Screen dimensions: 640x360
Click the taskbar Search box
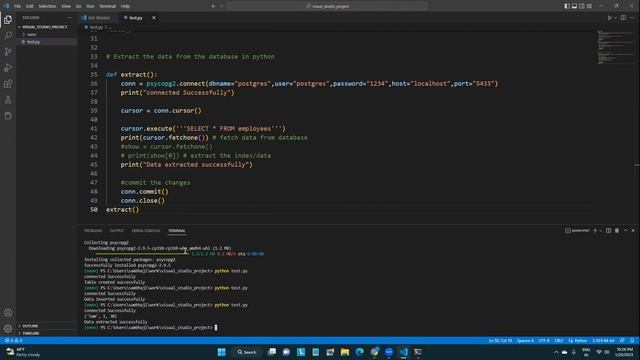pyautogui.click(x=247, y=352)
